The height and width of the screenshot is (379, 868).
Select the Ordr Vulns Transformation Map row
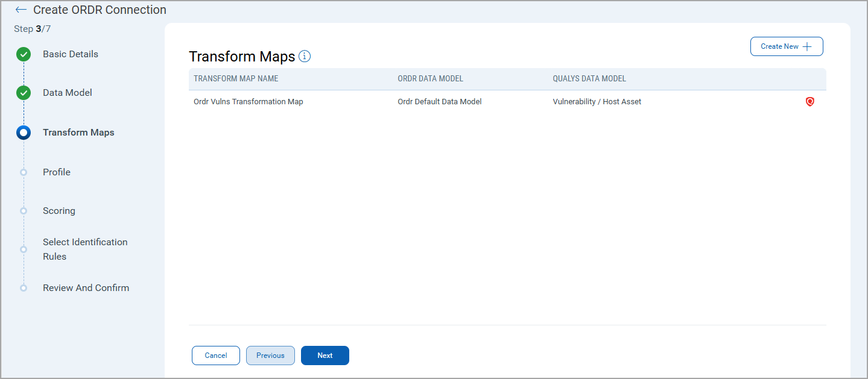tap(248, 102)
